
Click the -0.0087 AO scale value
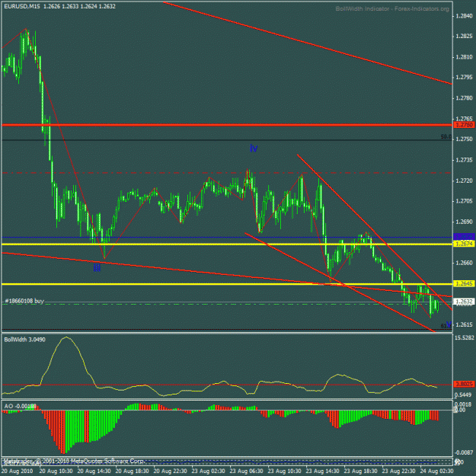point(464,452)
